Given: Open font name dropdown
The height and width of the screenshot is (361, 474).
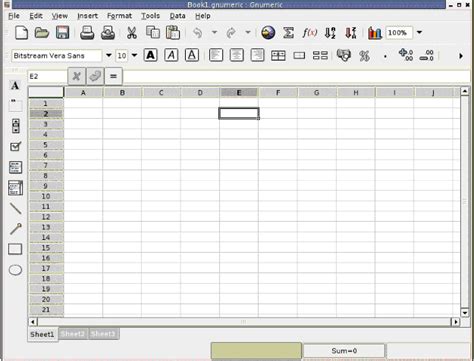Looking at the screenshot, I should click(109, 55).
